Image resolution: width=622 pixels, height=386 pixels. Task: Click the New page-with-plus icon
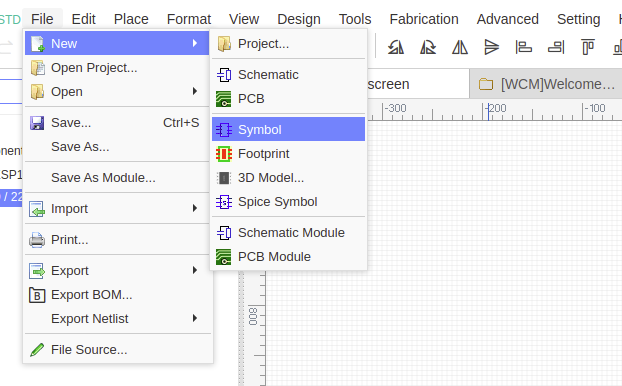click(x=37, y=44)
